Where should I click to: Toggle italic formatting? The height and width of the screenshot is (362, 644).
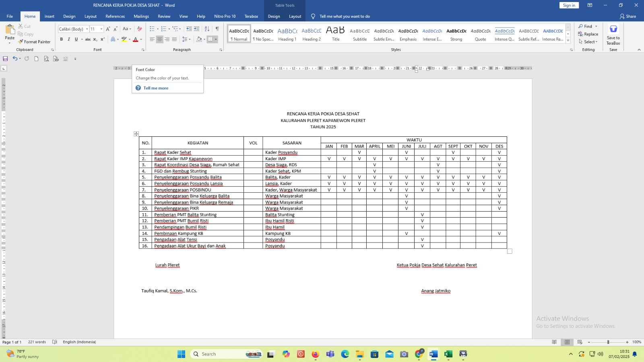69,39
